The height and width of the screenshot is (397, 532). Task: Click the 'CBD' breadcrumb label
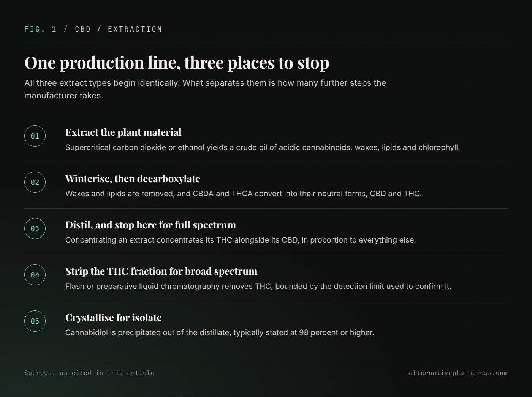(83, 29)
